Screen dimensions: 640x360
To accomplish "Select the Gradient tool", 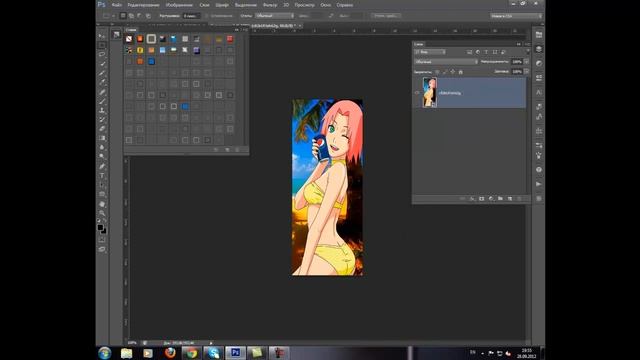I will [102, 138].
